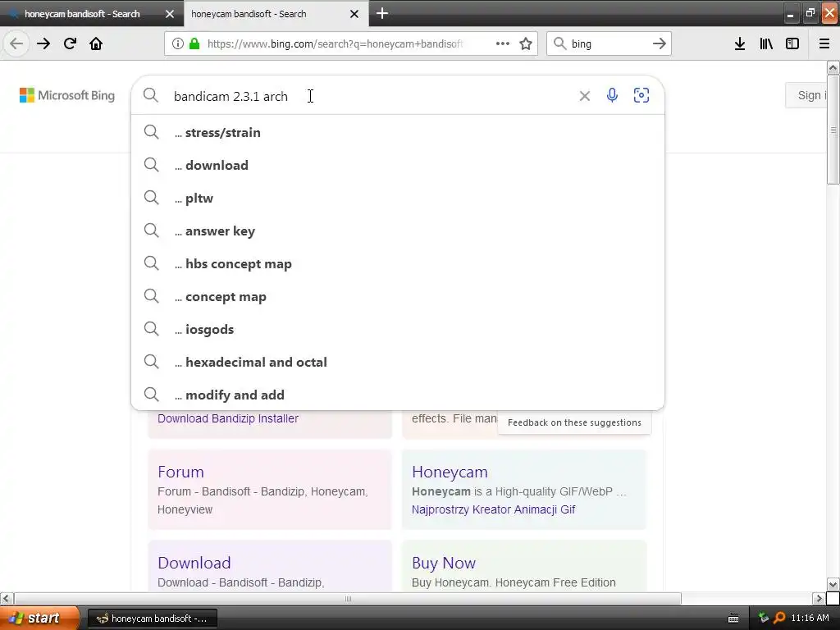
Task: Open a new browser tab
Action: click(x=382, y=13)
